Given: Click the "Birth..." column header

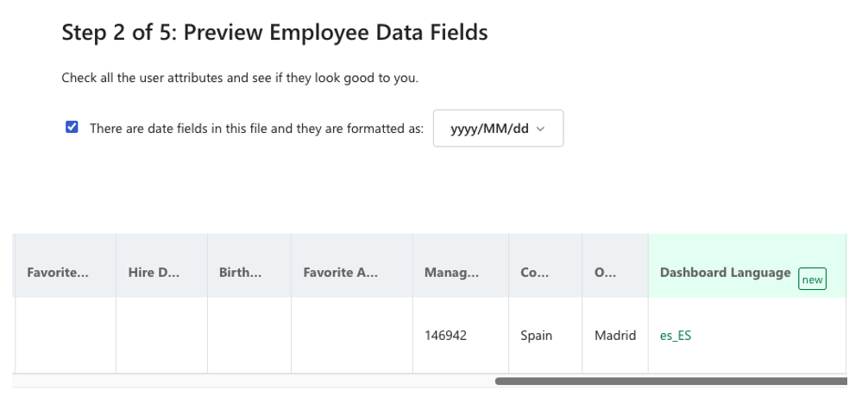Looking at the screenshot, I should (241, 273).
